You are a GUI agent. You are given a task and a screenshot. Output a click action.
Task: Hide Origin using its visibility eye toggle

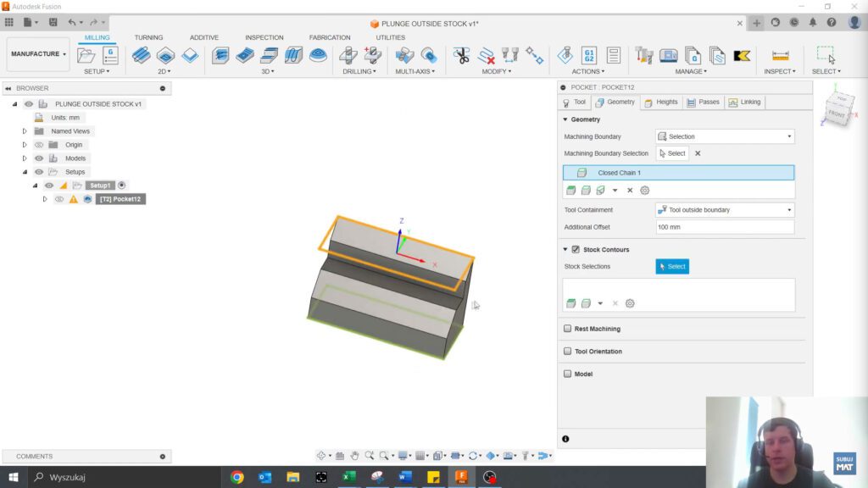coord(39,145)
